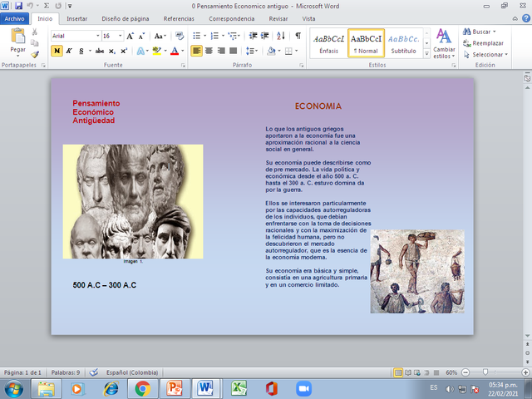Viewport: 532px width, 399px height.
Task: Open Word Help question mark icon
Action: click(526, 18)
